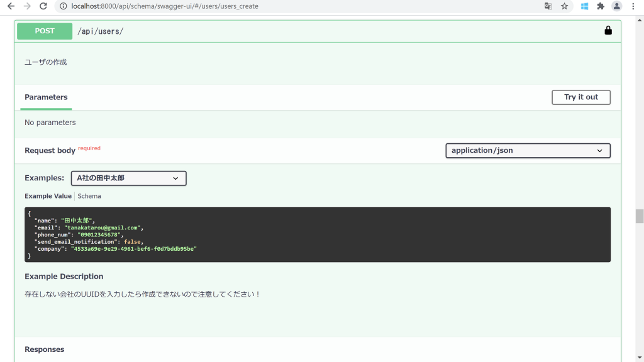This screenshot has width=644, height=362.
Task: Click the example description sentence about UUID
Action: click(142, 294)
